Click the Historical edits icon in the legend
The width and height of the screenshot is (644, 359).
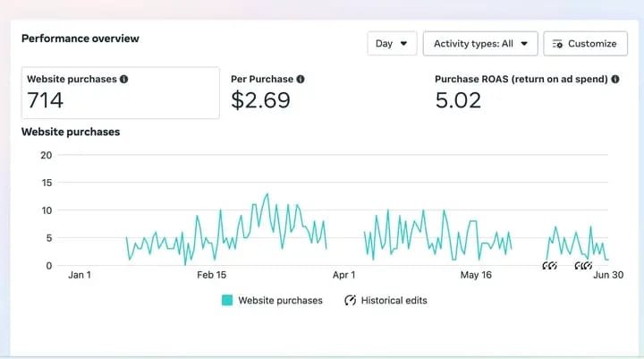click(351, 300)
